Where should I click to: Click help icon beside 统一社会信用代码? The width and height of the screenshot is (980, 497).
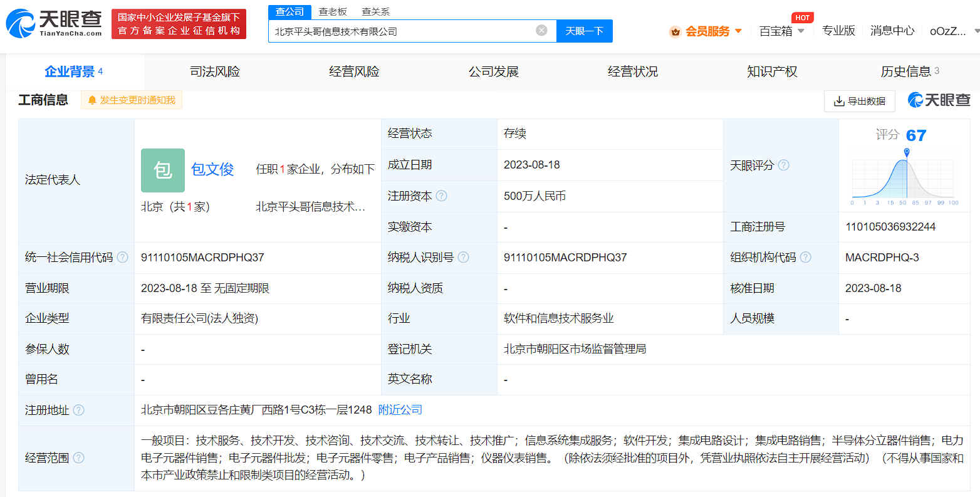123,258
